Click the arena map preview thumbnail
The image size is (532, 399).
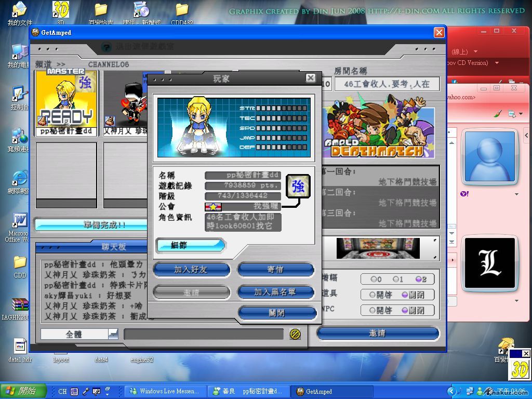tap(378, 248)
